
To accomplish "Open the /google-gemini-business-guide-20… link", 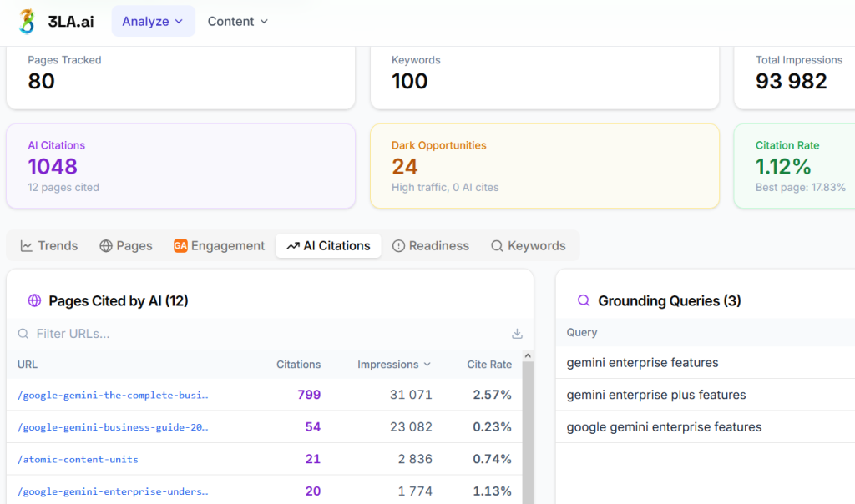I will [x=113, y=427].
